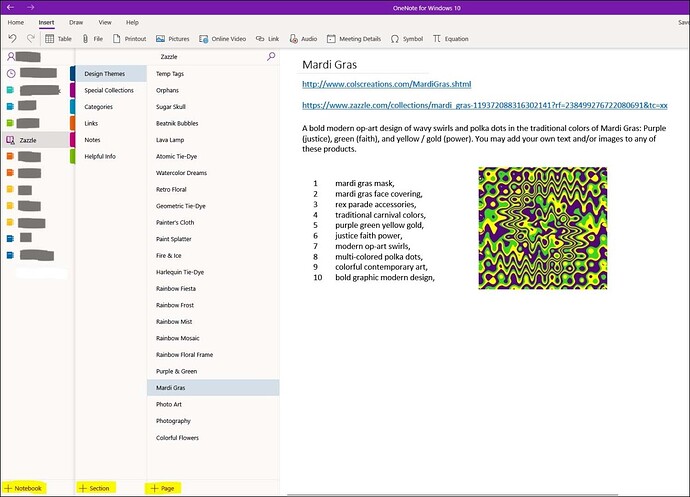
Task: Open the Retro Floral page
Action: (213, 189)
